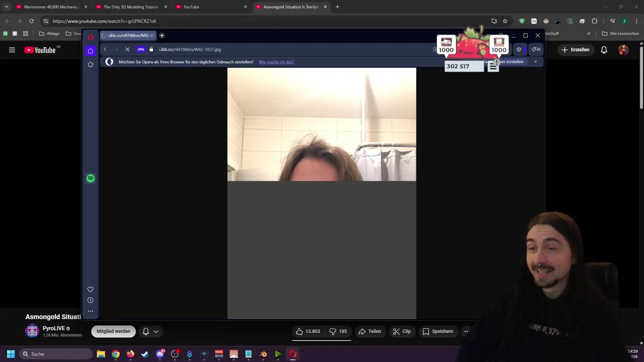644x362 pixels.
Task: Click the Clip button
Action: tap(401, 331)
